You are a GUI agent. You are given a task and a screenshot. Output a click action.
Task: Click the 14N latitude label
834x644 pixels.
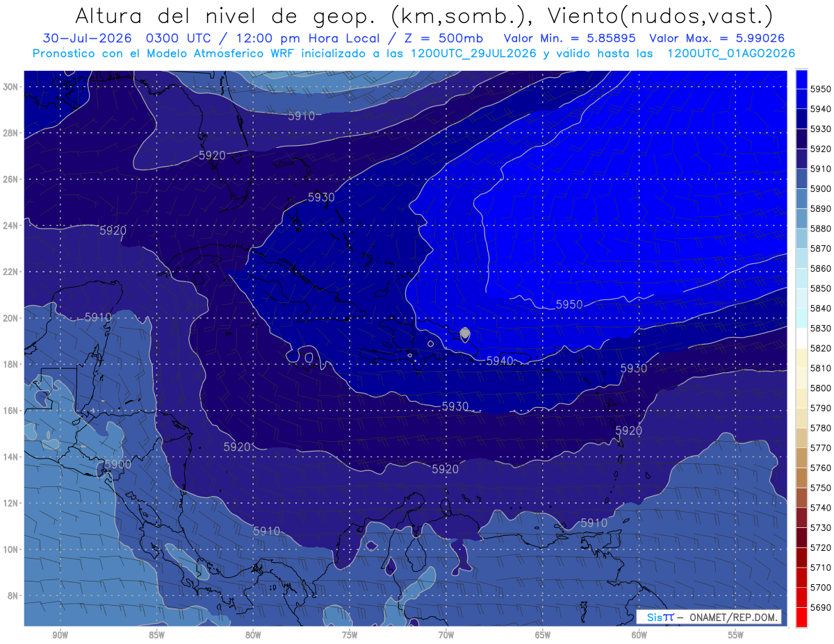[10, 456]
